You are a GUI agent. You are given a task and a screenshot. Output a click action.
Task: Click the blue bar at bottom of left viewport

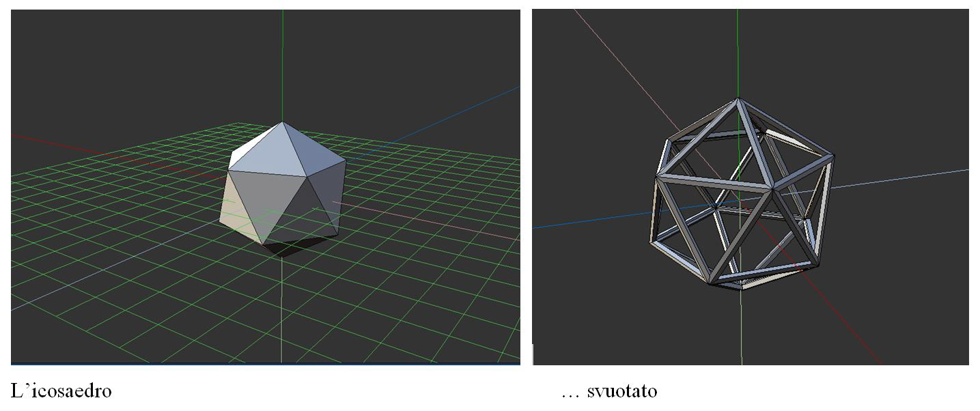click(265, 364)
